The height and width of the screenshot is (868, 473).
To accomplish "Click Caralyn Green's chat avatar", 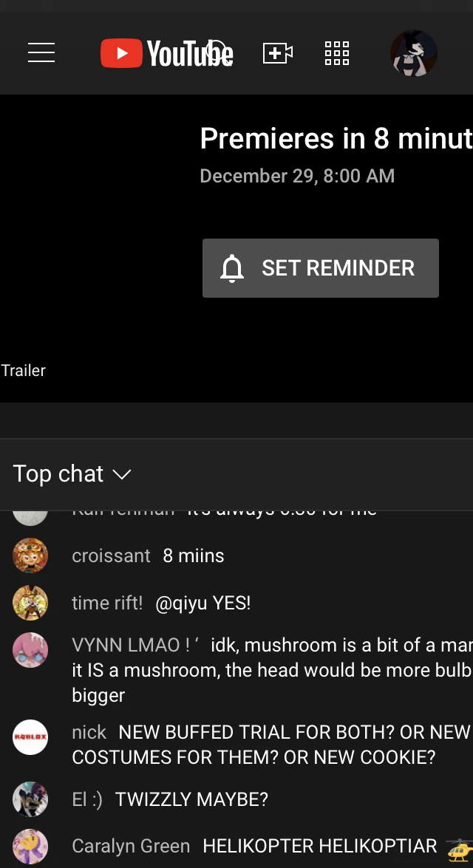I will coord(30,846).
